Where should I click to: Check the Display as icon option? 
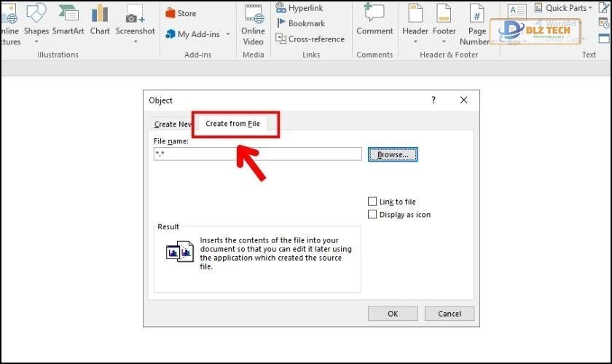click(372, 215)
